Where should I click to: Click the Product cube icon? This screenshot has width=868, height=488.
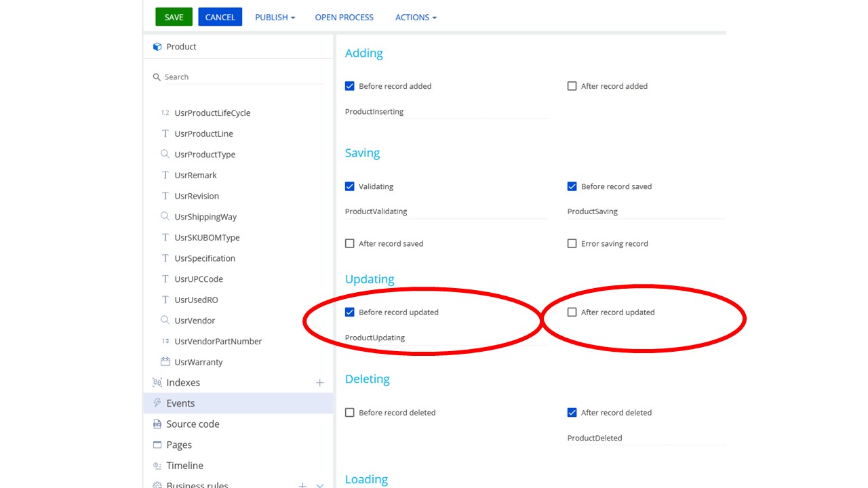(x=157, y=47)
